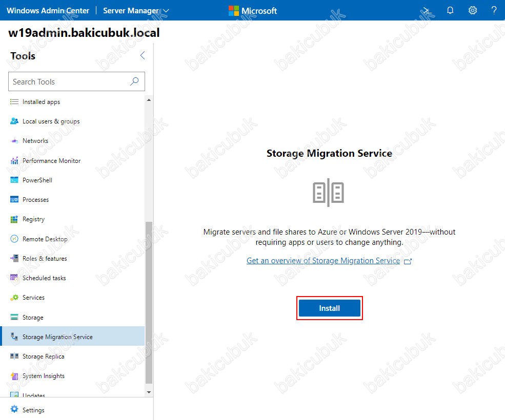This screenshot has height=420, width=505.
Task: Open the Installed apps tool
Action: [41, 102]
